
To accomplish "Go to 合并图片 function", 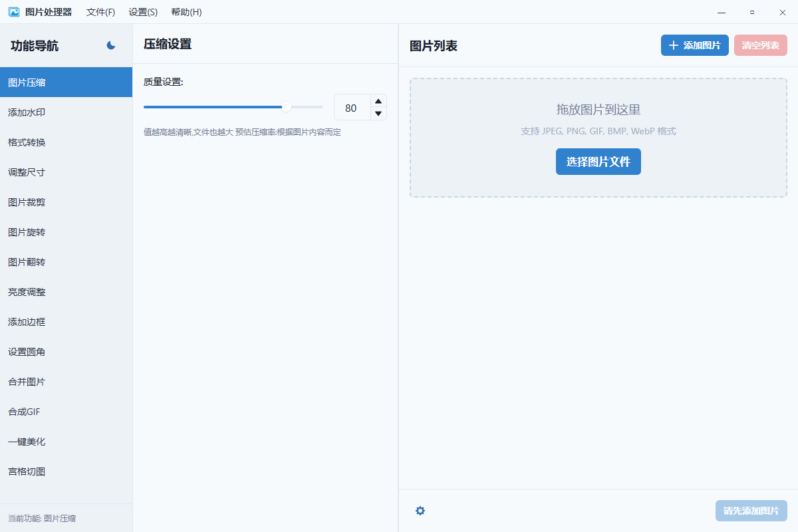I will [x=66, y=382].
